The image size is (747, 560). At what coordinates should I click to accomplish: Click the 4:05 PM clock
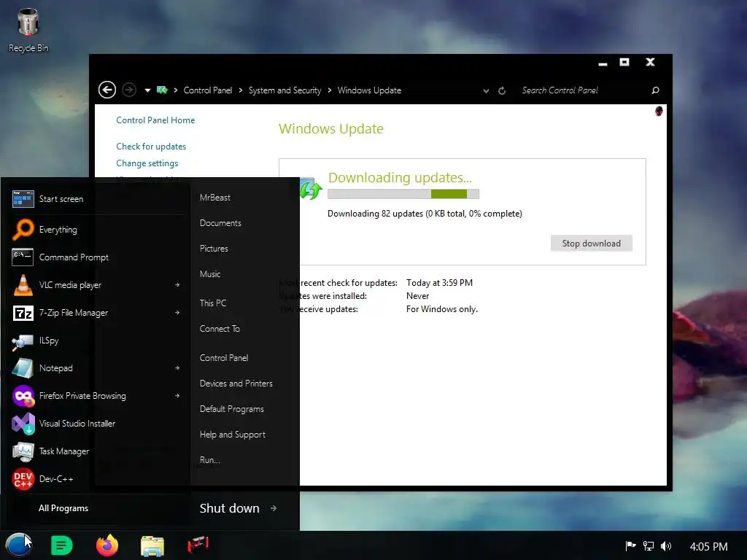pos(708,547)
